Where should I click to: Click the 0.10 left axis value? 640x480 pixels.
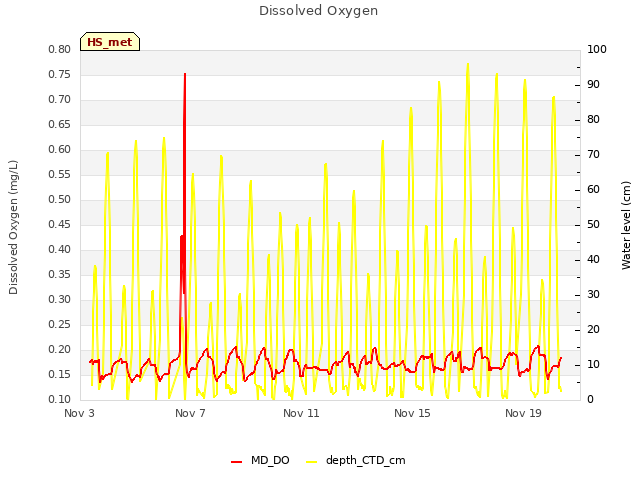coord(60,399)
